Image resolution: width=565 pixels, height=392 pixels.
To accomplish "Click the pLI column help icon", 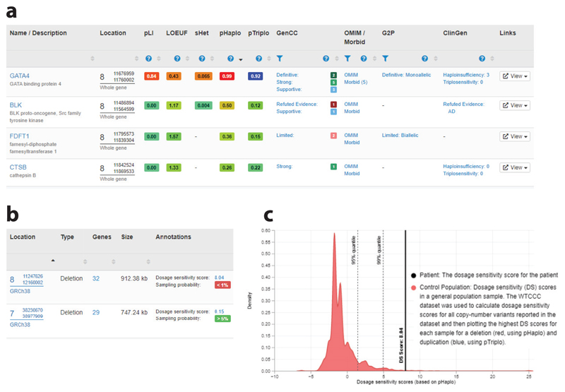I will (149, 59).
